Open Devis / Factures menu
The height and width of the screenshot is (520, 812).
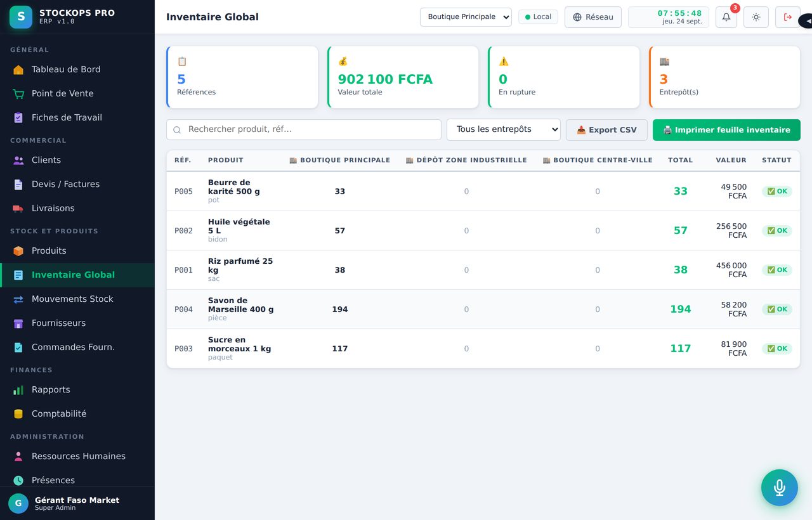(x=77, y=185)
